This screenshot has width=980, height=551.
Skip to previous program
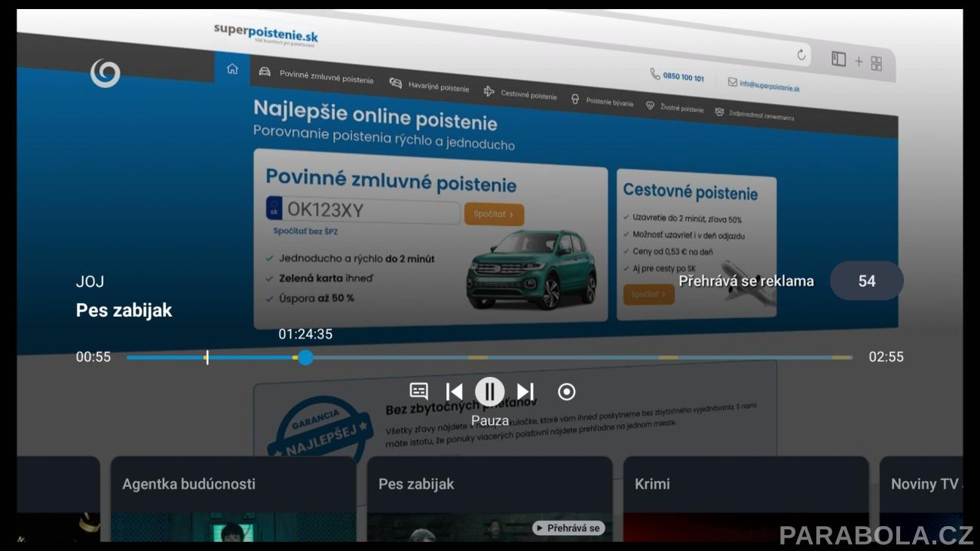tap(454, 392)
